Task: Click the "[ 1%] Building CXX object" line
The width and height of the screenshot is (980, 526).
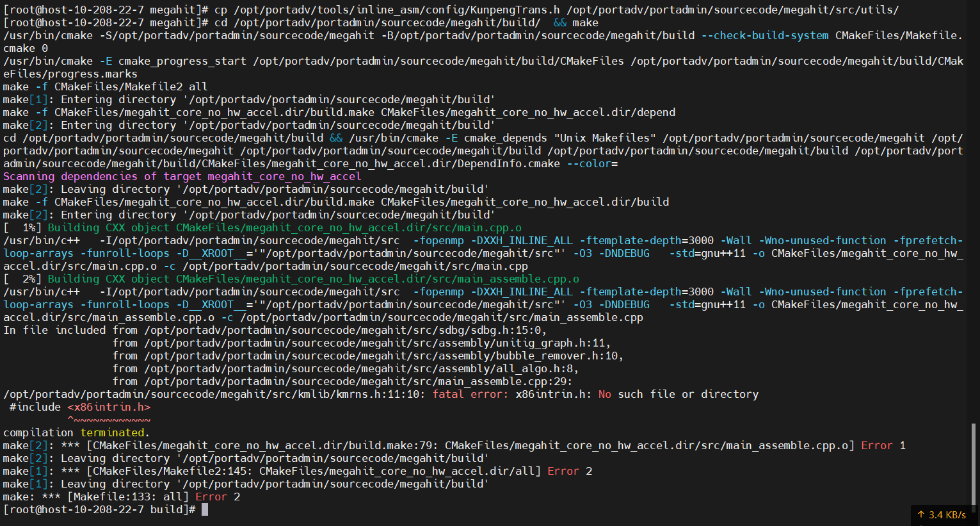Action: click(x=262, y=227)
